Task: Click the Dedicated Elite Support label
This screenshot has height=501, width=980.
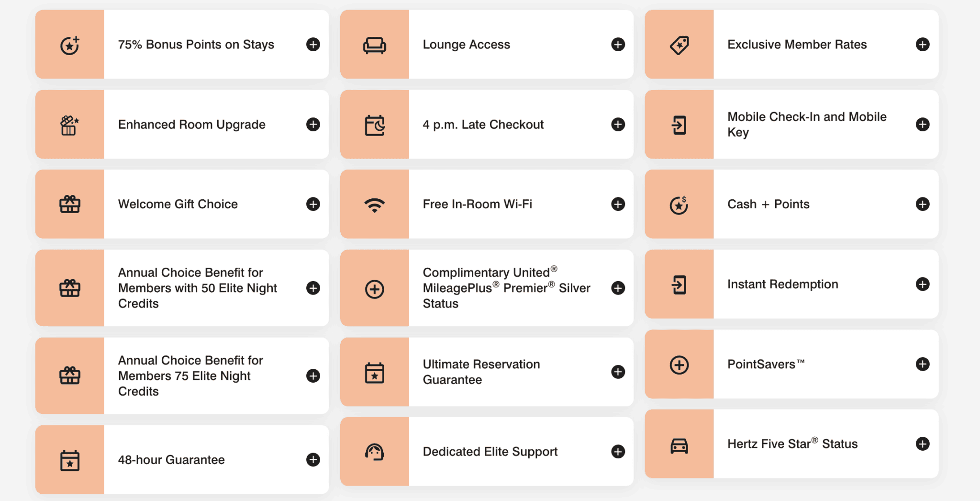Action: click(490, 452)
